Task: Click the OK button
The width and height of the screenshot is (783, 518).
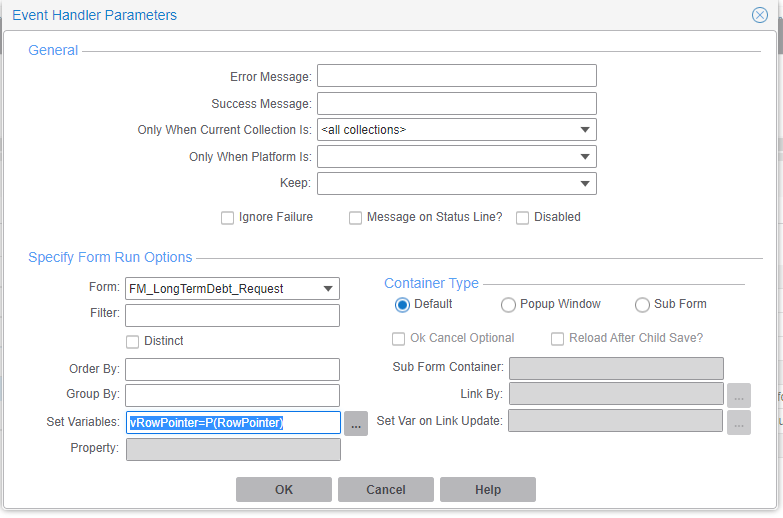Action: click(x=284, y=490)
